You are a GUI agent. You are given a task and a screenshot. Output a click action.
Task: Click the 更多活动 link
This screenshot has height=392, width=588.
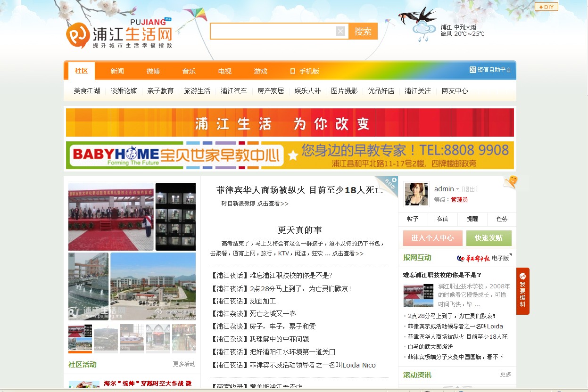[184, 364]
